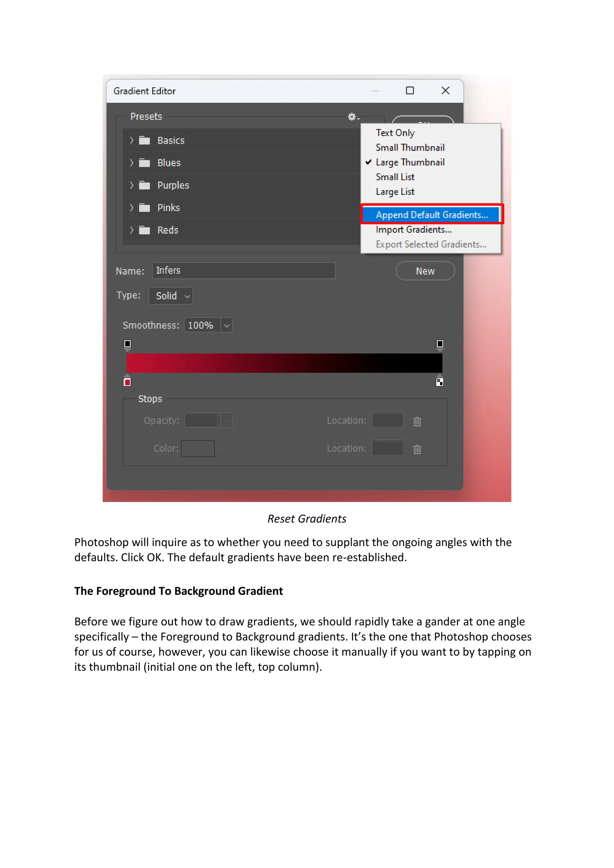The width and height of the screenshot is (614, 868).
Task: Open the Presets gear menu icon
Action: (353, 117)
